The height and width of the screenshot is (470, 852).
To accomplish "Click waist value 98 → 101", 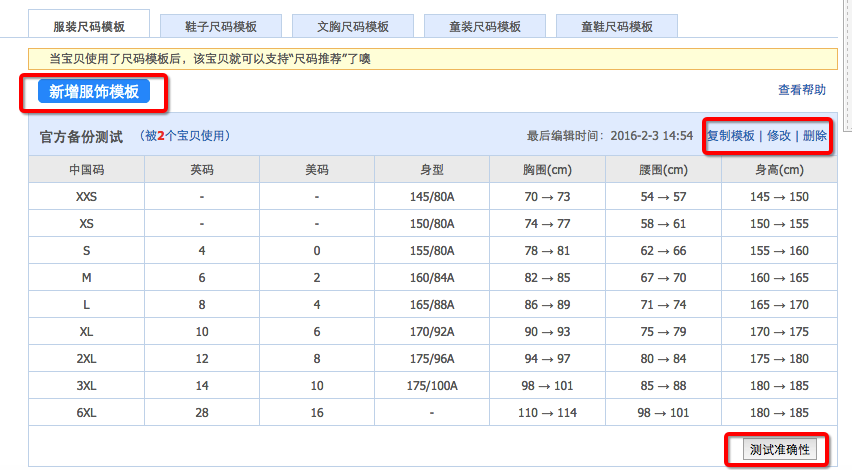I will (663, 412).
